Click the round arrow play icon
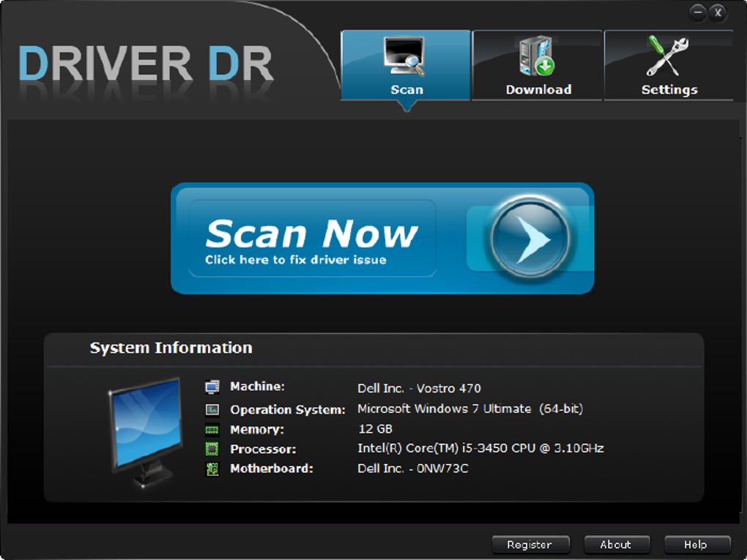The height and width of the screenshot is (560, 747). click(530, 238)
